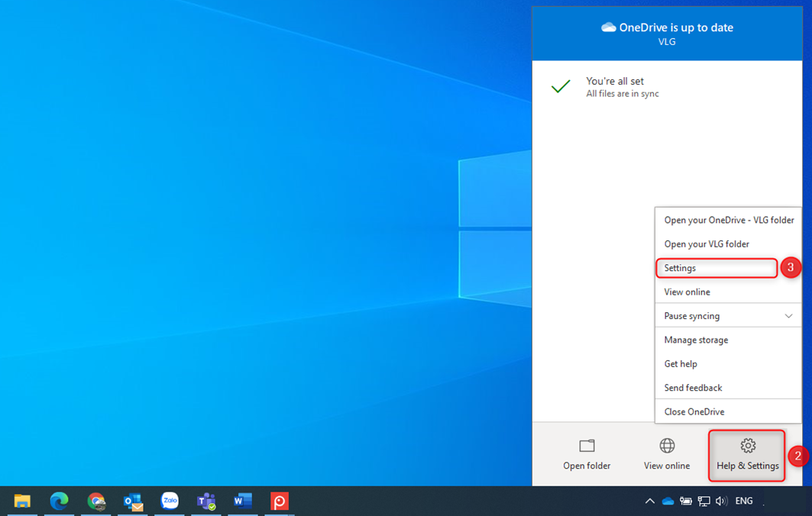Click 'OneDrive is up to date' header text
Screen dimensions: 812x516
[676, 27]
